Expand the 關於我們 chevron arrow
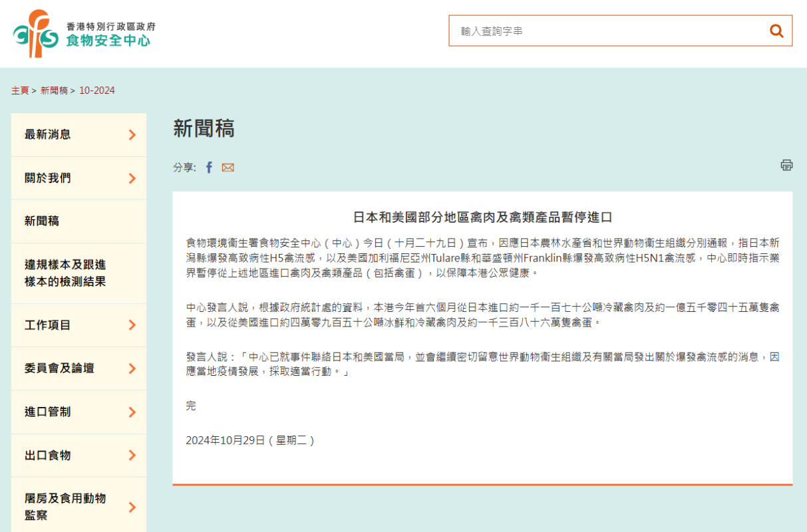Image resolution: width=807 pixels, height=532 pixels. click(x=132, y=178)
